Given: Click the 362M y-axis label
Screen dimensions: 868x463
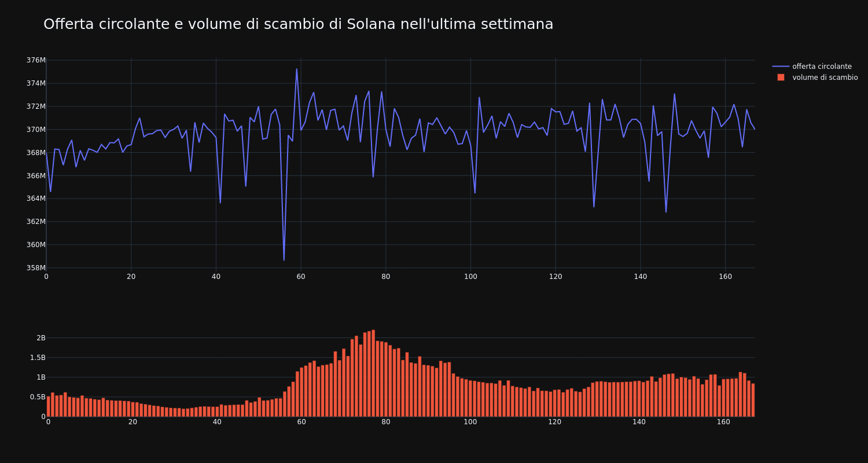Looking at the screenshot, I should point(36,222).
